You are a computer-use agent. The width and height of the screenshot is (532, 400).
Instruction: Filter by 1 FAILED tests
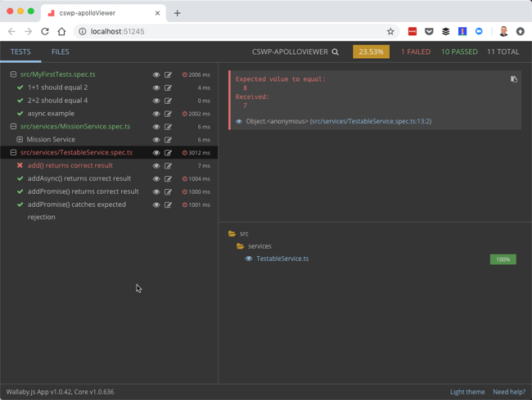tap(416, 52)
